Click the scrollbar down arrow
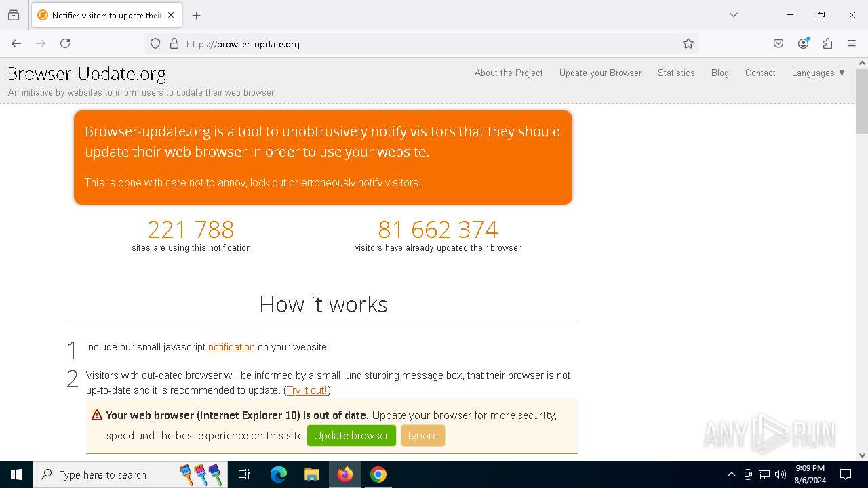 tap(862, 455)
